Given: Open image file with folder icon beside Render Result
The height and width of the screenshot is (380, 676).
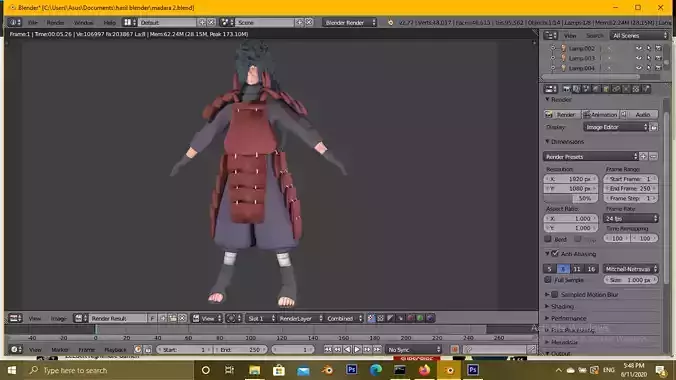Looking at the screenshot, I should click(172, 318).
